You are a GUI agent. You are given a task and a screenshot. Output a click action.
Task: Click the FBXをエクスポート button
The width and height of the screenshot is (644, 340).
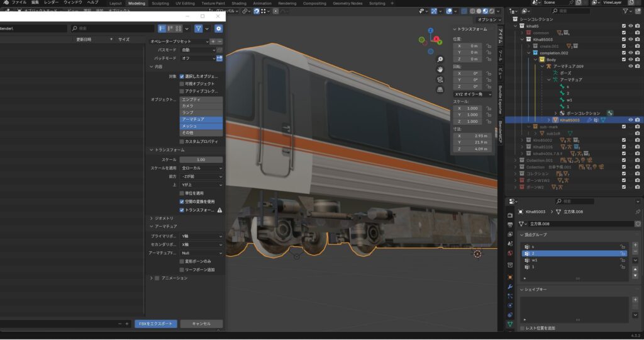(155, 324)
